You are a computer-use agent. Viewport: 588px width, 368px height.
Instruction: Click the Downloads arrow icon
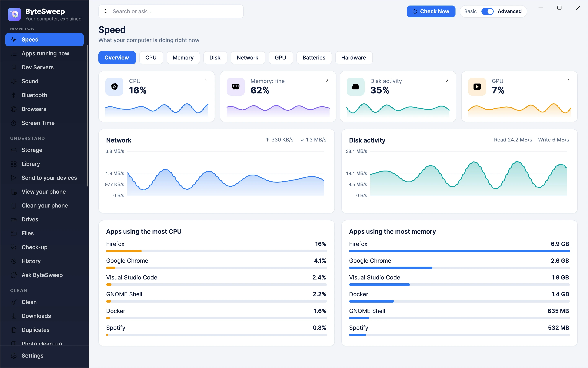coord(14,316)
